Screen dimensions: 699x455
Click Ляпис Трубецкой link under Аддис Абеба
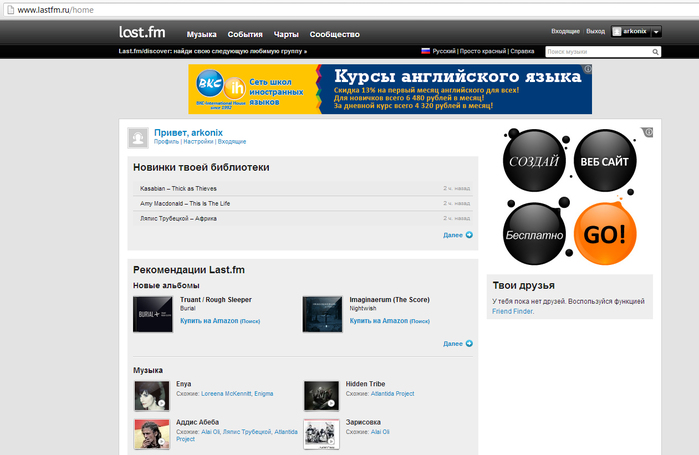(x=247, y=432)
